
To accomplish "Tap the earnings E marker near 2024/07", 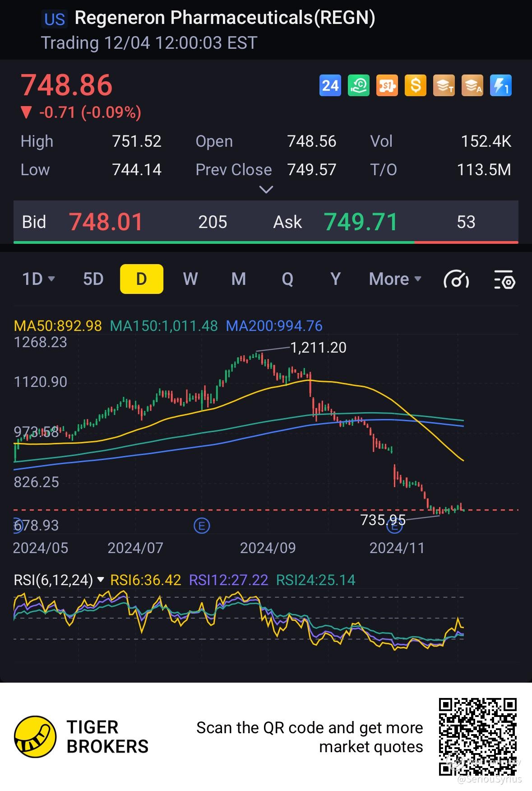I will click(202, 526).
